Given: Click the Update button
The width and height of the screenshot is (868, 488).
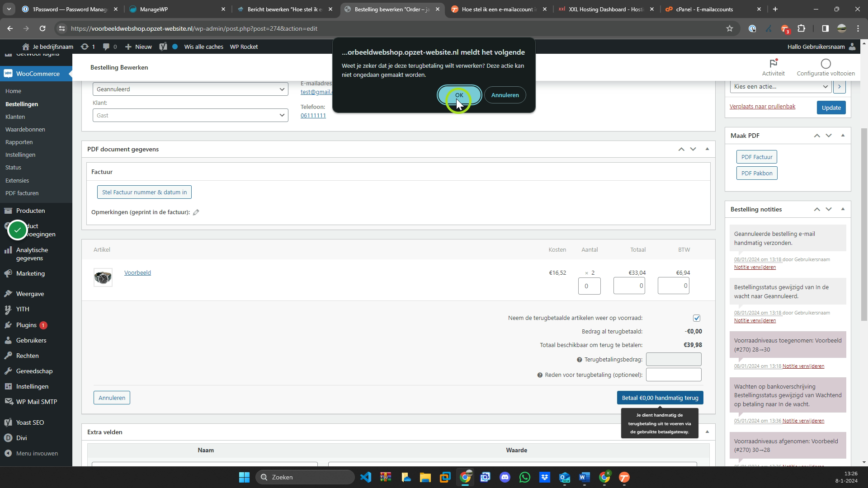Looking at the screenshot, I should [x=831, y=108].
